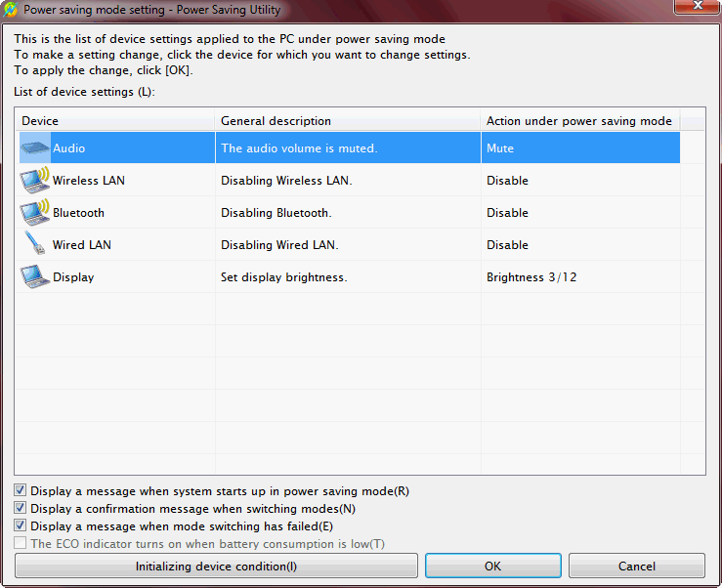Click the Brightness 3/12 value
The image size is (722, 588).
[531, 277]
